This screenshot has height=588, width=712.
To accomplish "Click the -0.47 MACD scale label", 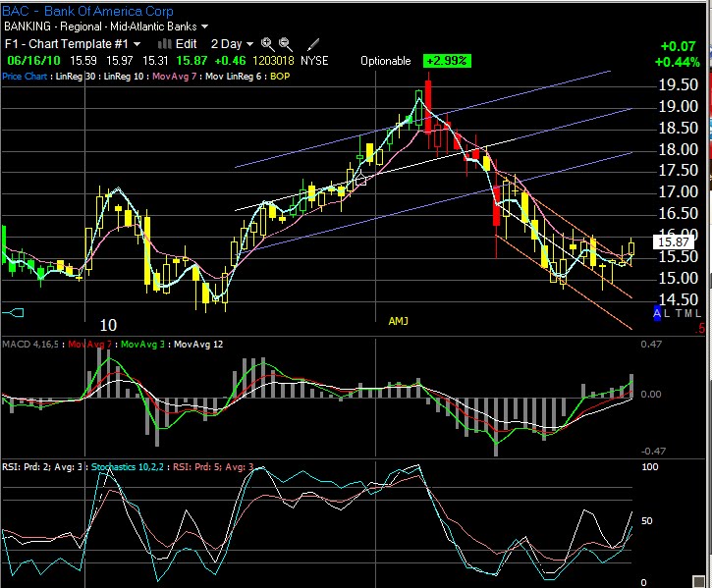I will (x=654, y=451).
